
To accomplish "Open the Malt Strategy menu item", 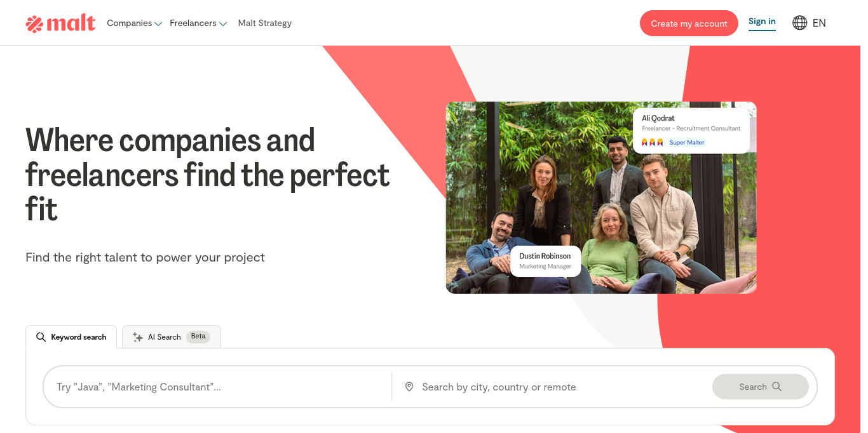I will tap(265, 23).
